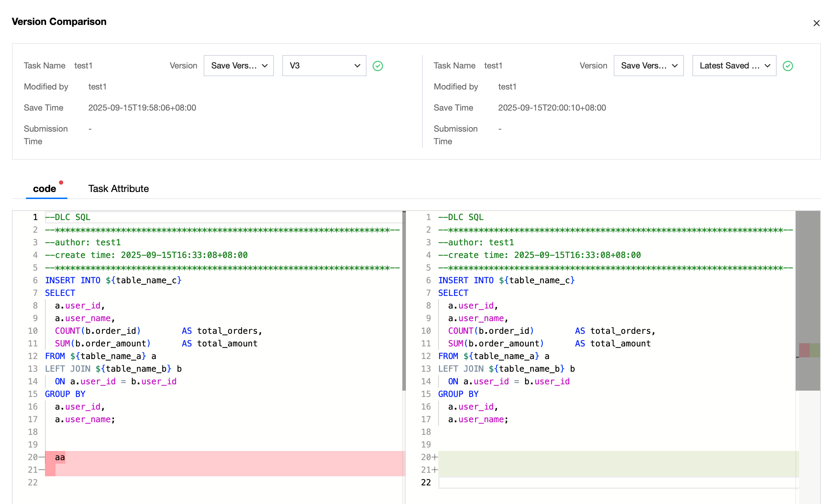Switch to the Task Attribute tab
The image size is (830, 504).
(118, 189)
